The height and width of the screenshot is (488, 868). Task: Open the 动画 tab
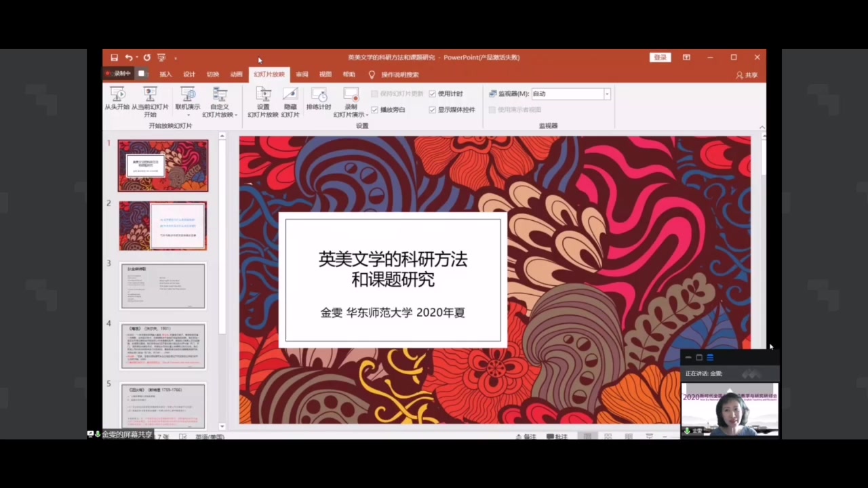236,75
